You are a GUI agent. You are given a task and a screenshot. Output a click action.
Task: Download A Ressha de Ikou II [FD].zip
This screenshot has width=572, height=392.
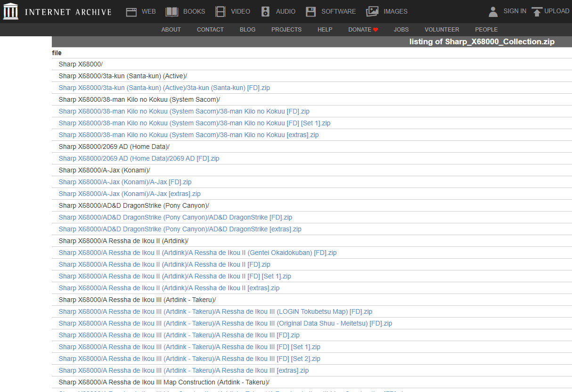click(x=164, y=264)
